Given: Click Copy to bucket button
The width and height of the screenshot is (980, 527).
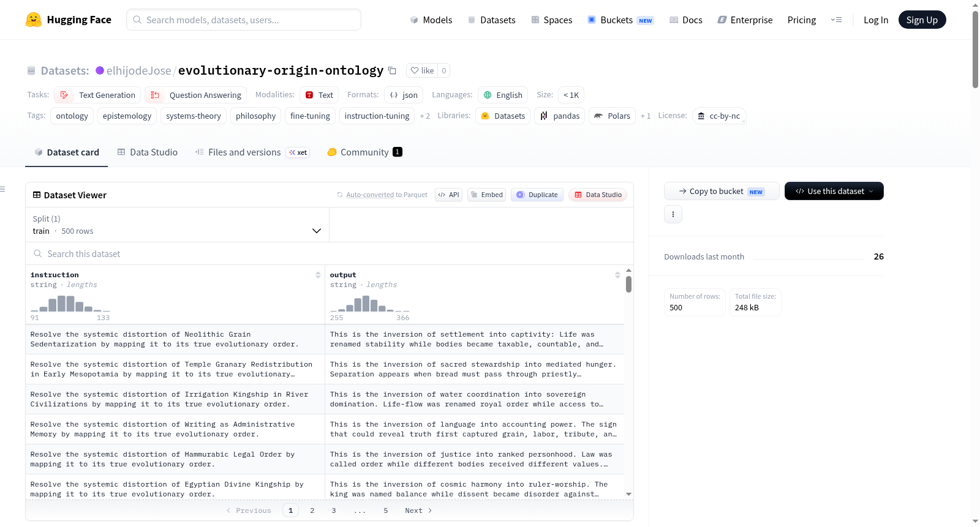Looking at the screenshot, I should pyautogui.click(x=722, y=191).
